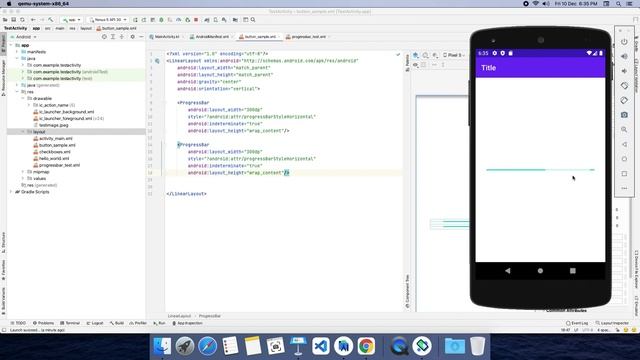Open the Android project view dropdown
Viewport: 640px width, 360px height.
coord(23,37)
